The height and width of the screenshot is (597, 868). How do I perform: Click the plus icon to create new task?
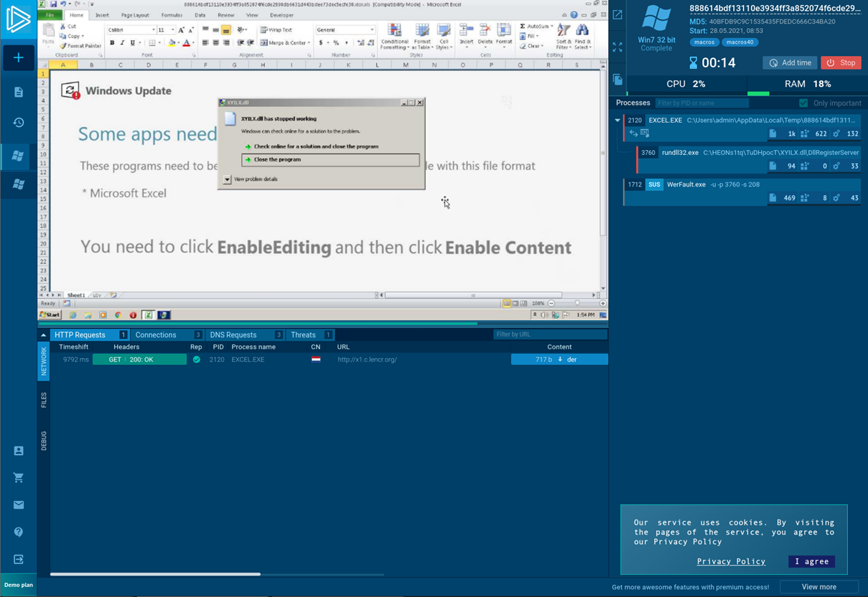click(19, 57)
